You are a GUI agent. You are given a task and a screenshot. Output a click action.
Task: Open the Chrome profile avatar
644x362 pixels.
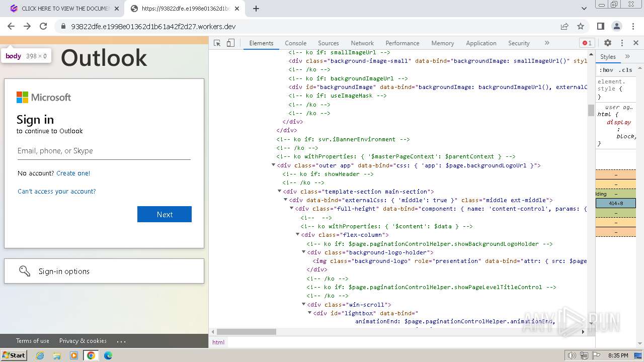(x=617, y=26)
